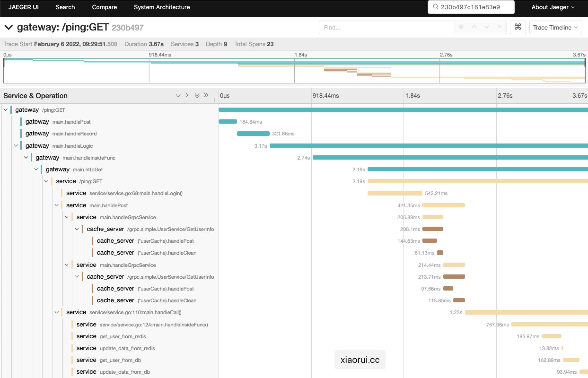Open System Architecture in navbar
Image resolution: width=588 pixels, height=378 pixels.
pos(162,7)
